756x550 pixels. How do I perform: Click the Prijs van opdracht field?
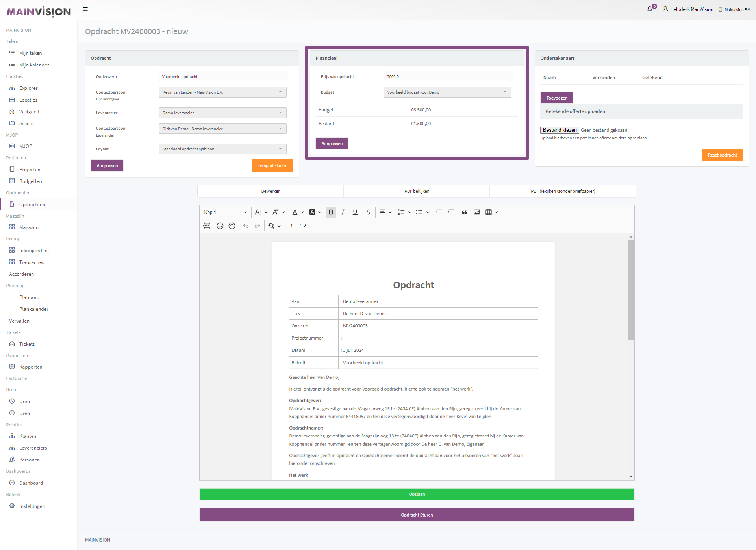click(x=448, y=76)
